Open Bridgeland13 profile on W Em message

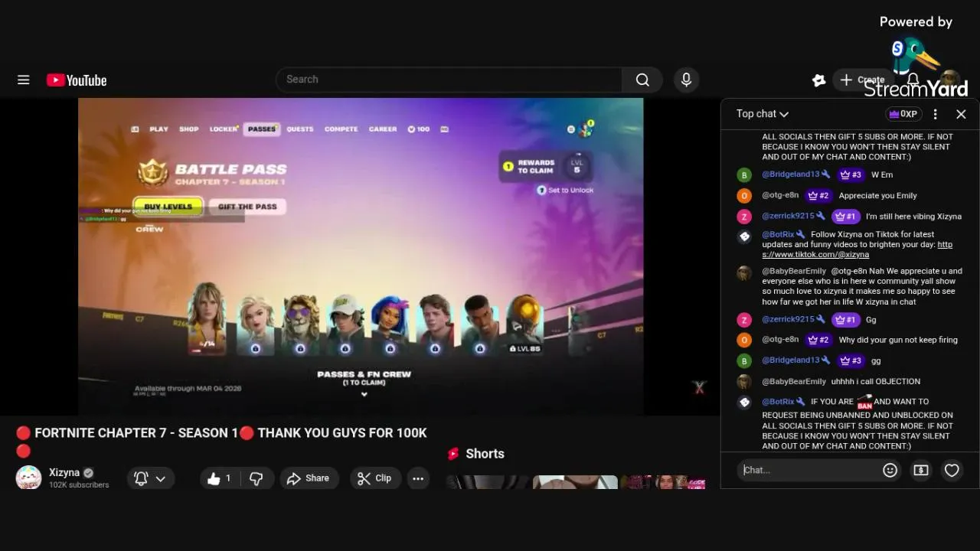click(791, 174)
